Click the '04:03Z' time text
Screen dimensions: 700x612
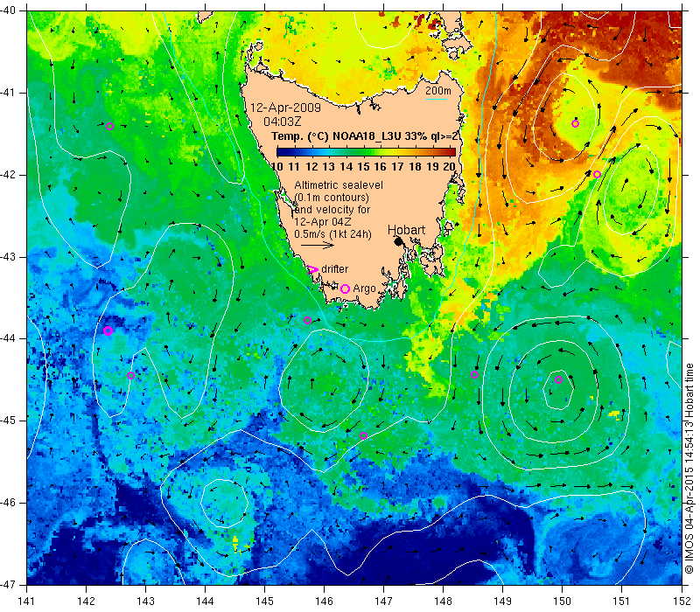[x=282, y=122]
